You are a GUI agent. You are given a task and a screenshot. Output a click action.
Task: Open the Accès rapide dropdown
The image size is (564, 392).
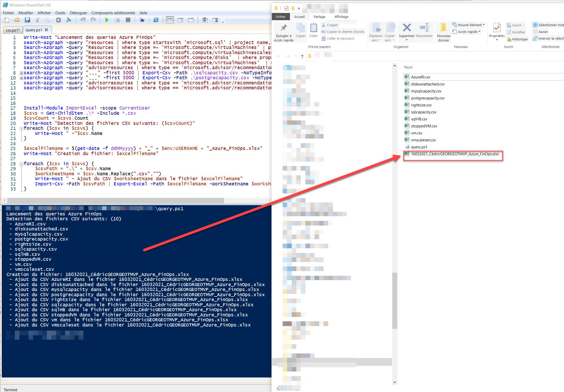point(466,32)
